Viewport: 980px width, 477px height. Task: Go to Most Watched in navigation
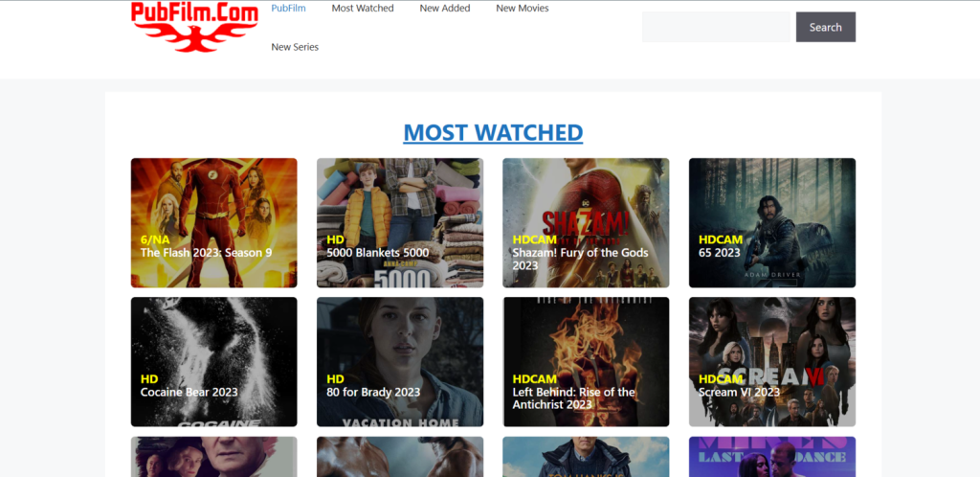[x=363, y=8]
